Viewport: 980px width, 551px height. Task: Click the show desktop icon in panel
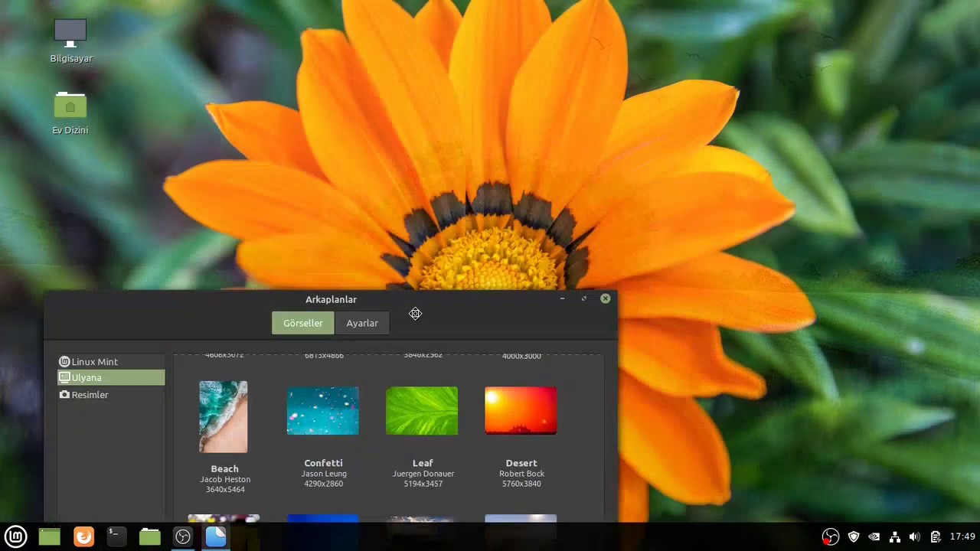(50, 536)
